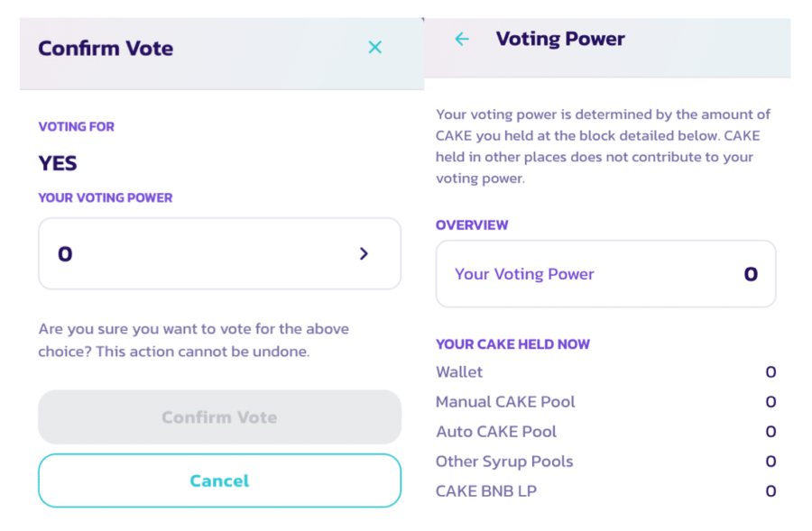812x531 pixels.
Task: Click the YOUR CAKE HELD NOW heading
Action: tap(512, 344)
